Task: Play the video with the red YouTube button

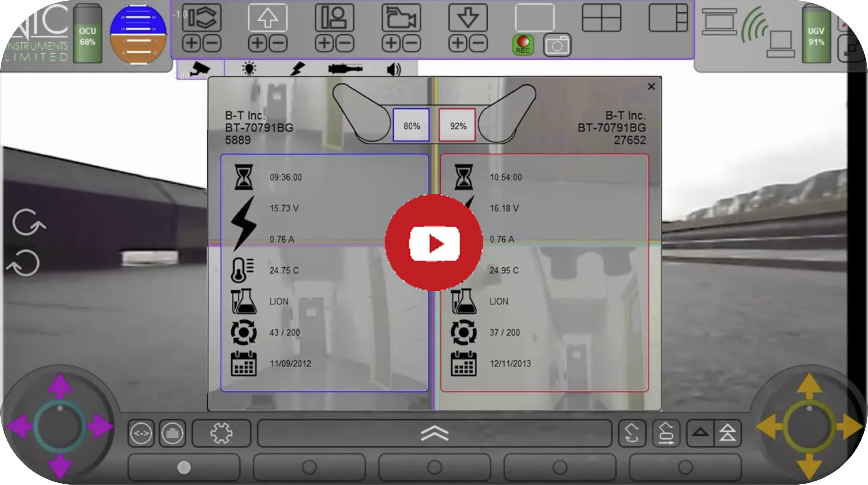Action: pyautogui.click(x=434, y=243)
